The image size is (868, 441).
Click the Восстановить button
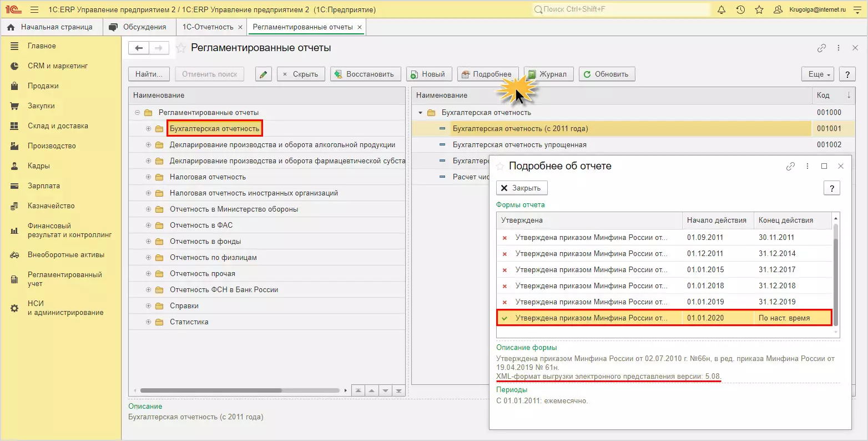point(365,74)
